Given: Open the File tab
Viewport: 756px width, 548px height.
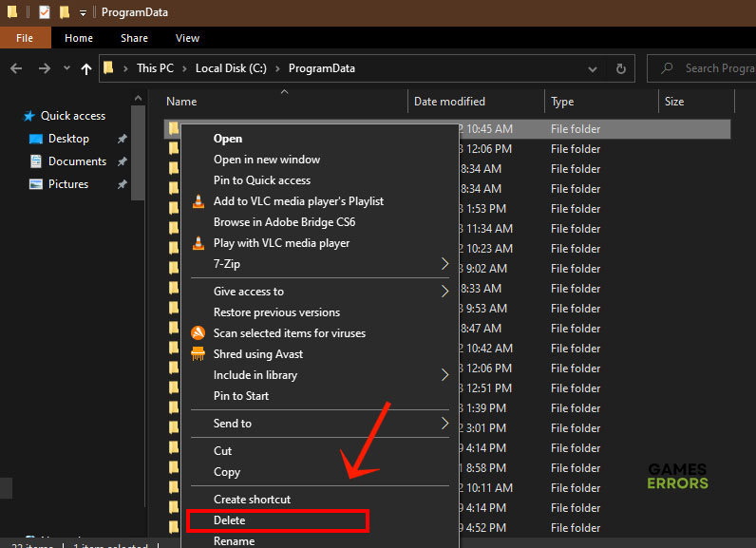Looking at the screenshot, I should (25, 38).
